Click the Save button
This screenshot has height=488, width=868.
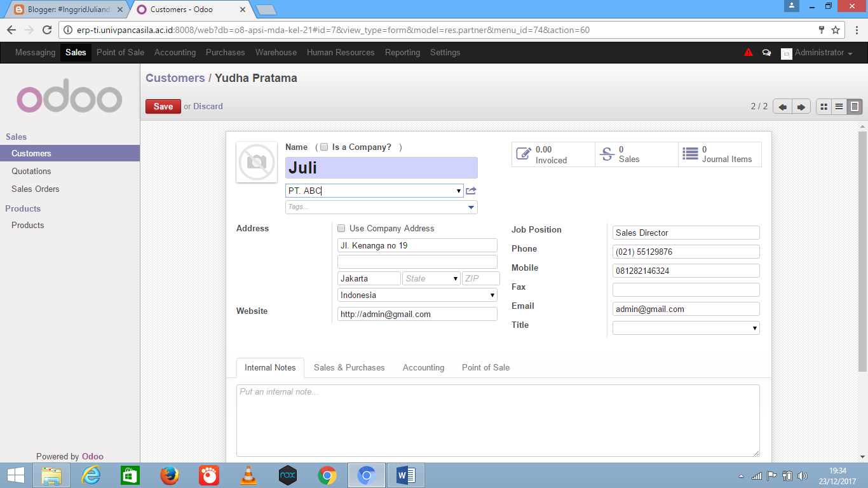(163, 106)
